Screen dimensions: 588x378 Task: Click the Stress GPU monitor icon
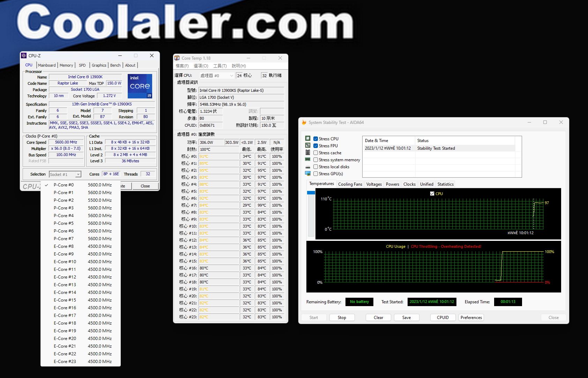click(x=308, y=173)
